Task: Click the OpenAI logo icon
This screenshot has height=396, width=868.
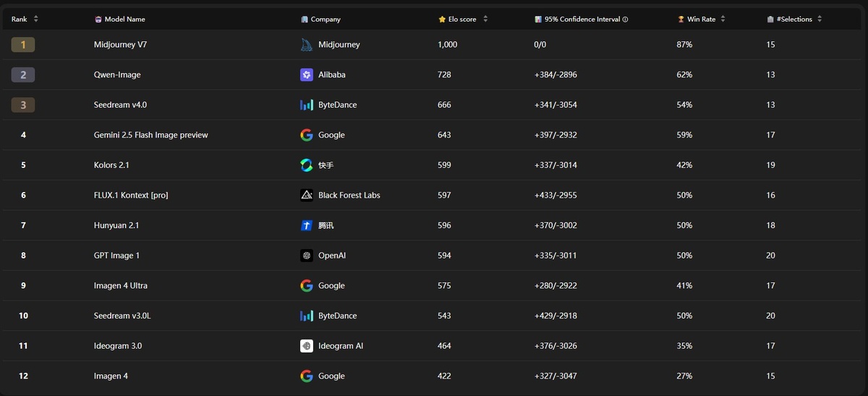Action: click(307, 256)
